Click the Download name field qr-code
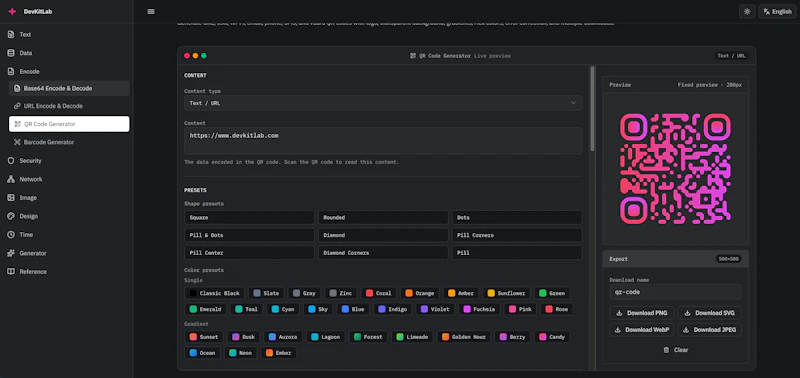The image size is (800, 378). pyautogui.click(x=676, y=292)
